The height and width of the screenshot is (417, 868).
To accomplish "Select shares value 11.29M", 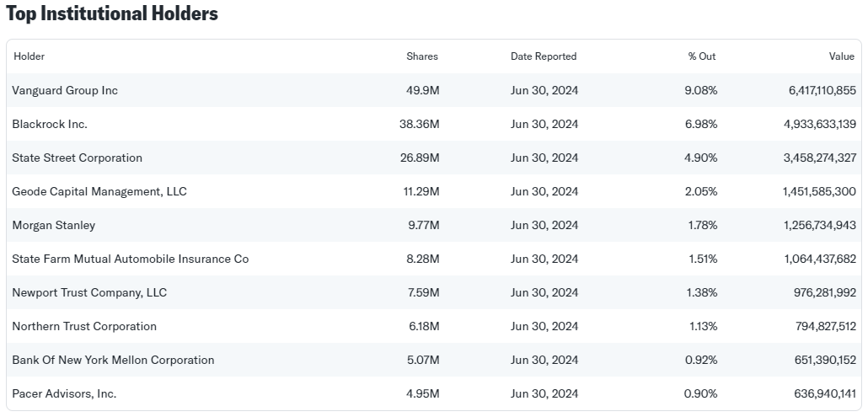I will (x=421, y=191).
